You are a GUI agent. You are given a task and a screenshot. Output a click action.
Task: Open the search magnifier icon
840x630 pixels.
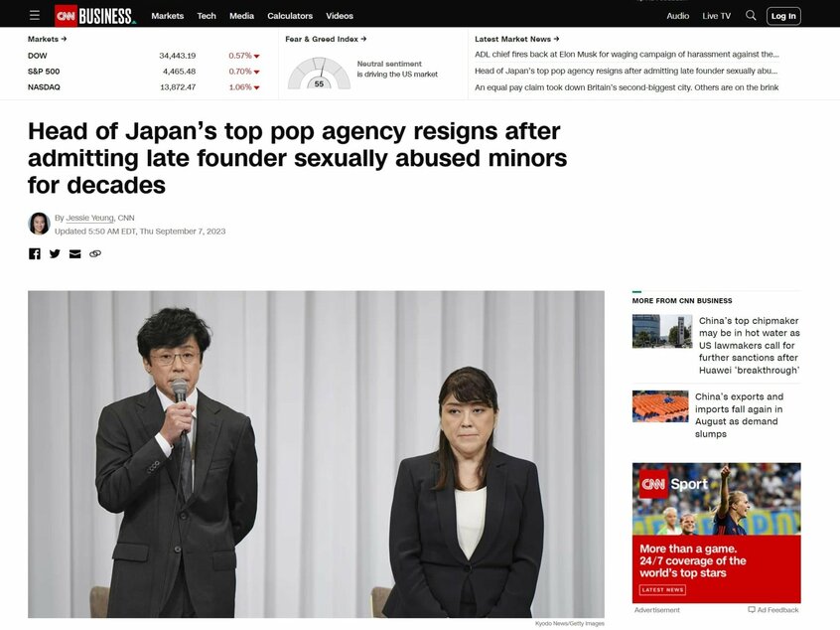[x=751, y=16]
